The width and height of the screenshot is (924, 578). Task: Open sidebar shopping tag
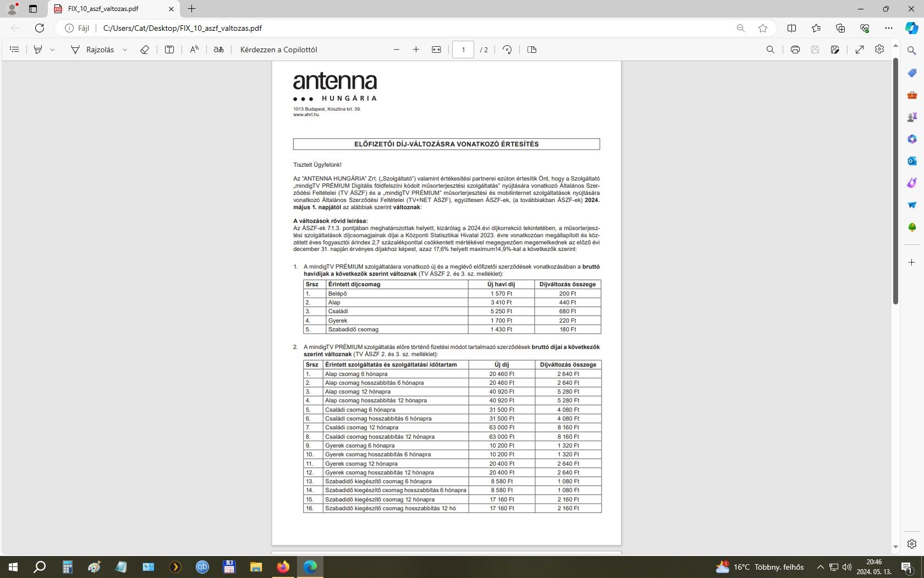click(x=912, y=73)
